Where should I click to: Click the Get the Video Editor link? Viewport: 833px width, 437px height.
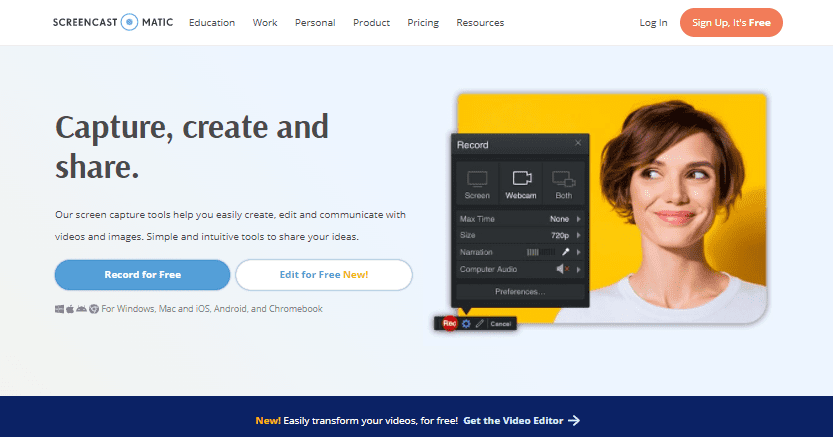click(513, 421)
